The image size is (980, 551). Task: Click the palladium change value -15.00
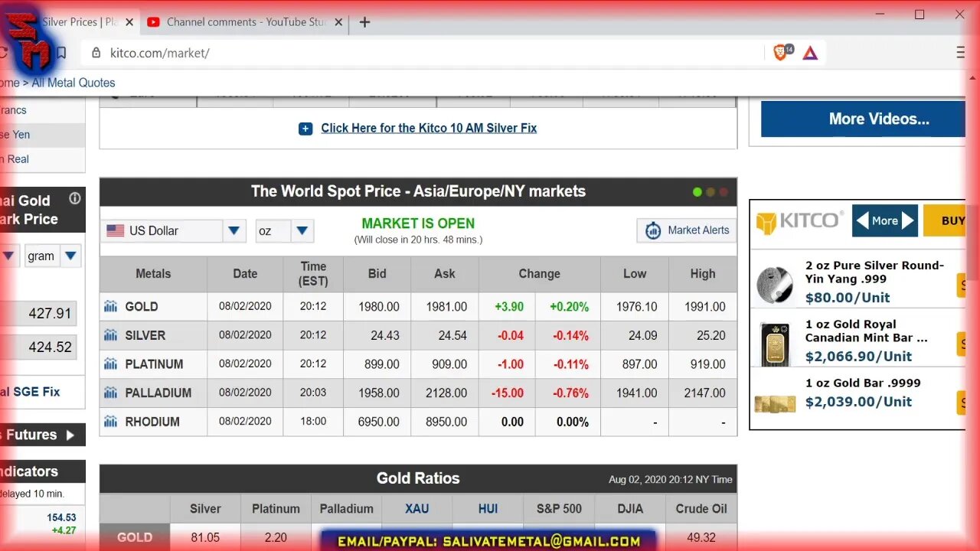click(509, 393)
